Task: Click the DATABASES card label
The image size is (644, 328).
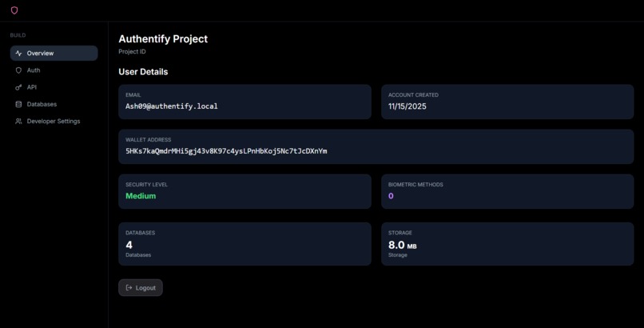Action: 140,233
